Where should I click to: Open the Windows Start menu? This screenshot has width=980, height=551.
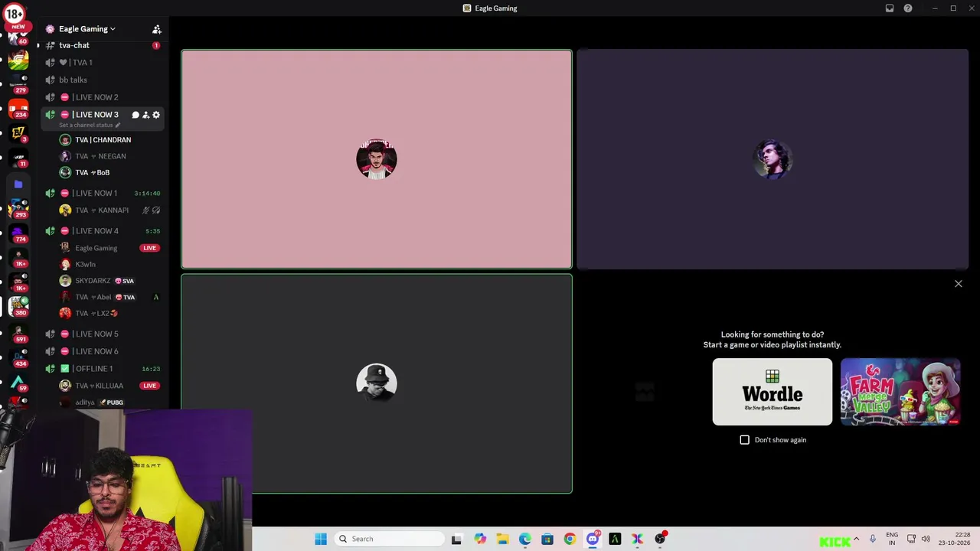(321, 539)
